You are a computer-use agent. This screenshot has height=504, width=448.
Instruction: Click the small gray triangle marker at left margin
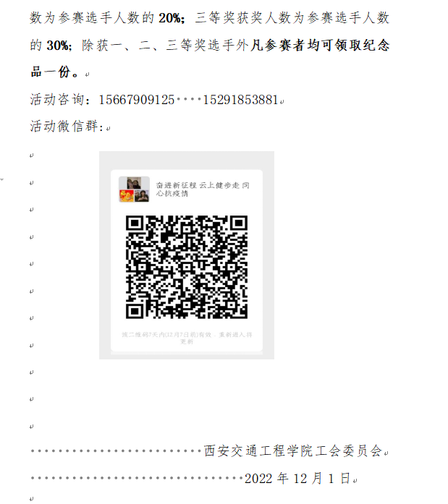[x=1, y=179]
